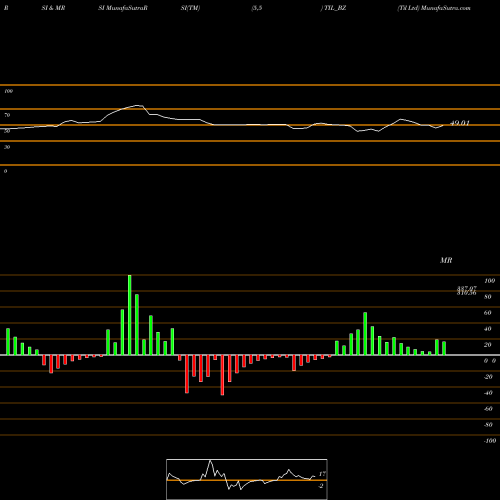500x500 pixels.
Task: Click the mini overview chart thumbnail
Action: point(247,479)
